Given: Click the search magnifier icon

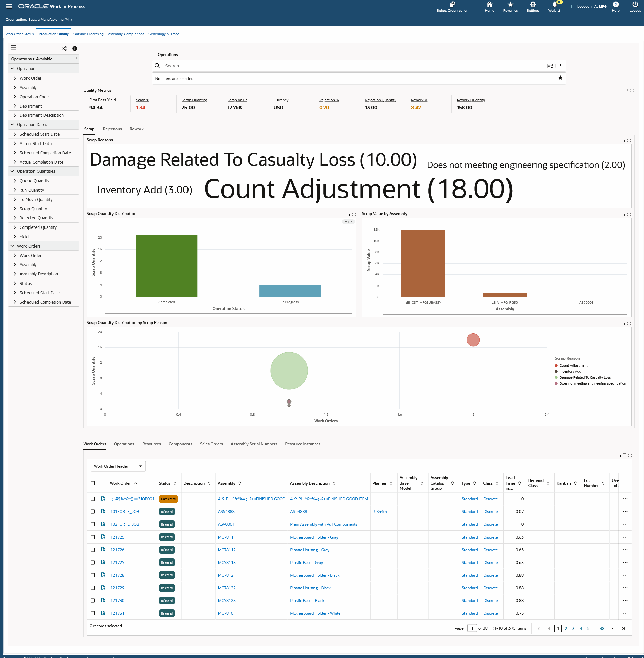Looking at the screenshot, I should (157, 66).
